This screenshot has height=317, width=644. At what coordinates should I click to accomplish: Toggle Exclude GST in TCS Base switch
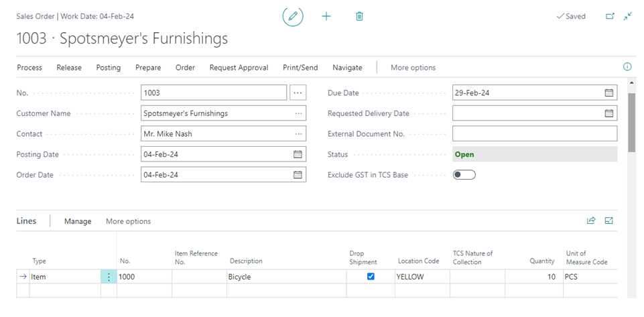464,175
